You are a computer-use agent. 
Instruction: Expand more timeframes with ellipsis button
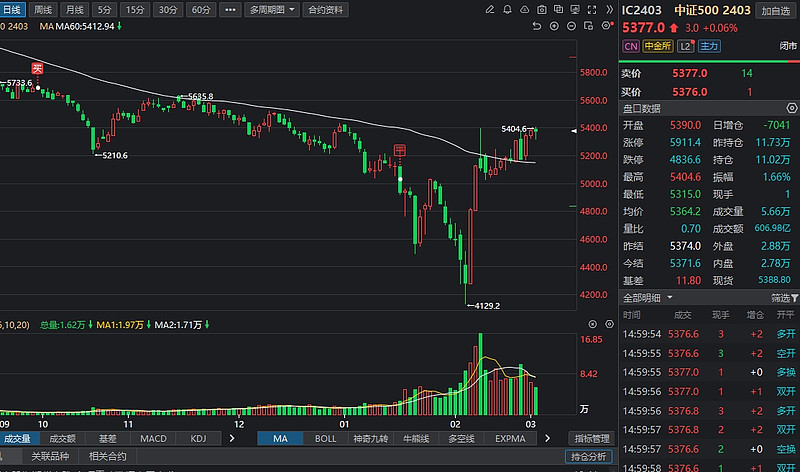click(231, 10)
